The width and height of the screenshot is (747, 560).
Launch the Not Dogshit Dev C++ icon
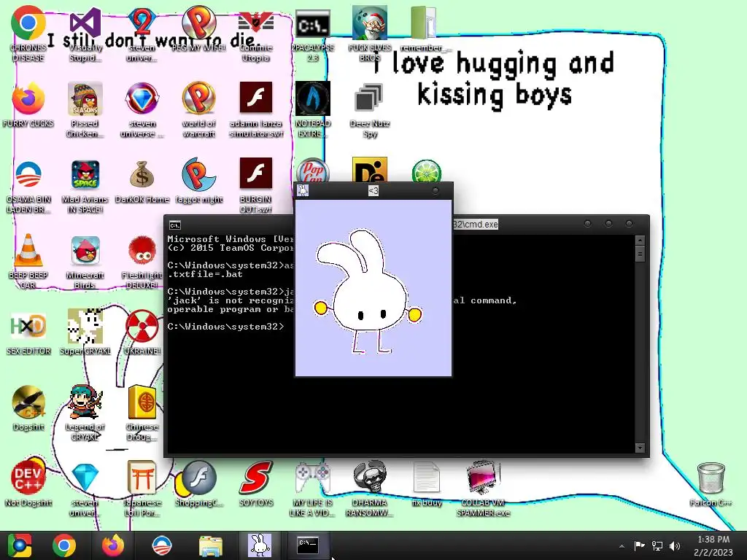(x=28, y=478)
